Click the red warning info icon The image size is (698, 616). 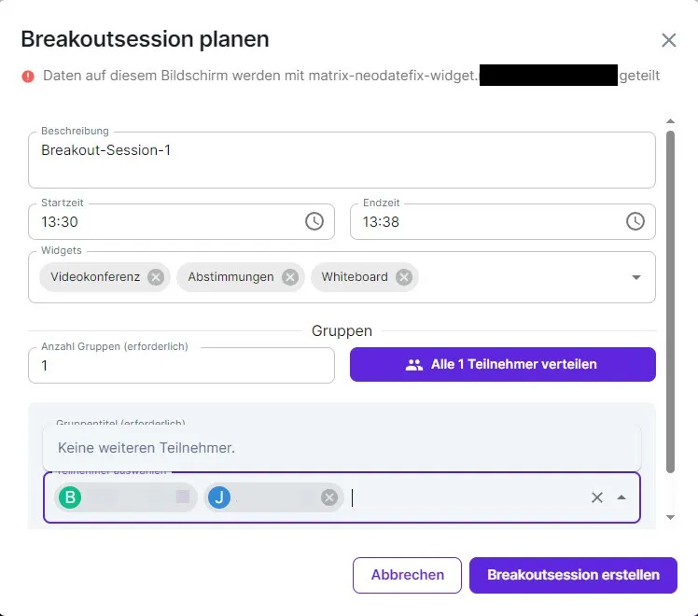(x=28, y=76)
